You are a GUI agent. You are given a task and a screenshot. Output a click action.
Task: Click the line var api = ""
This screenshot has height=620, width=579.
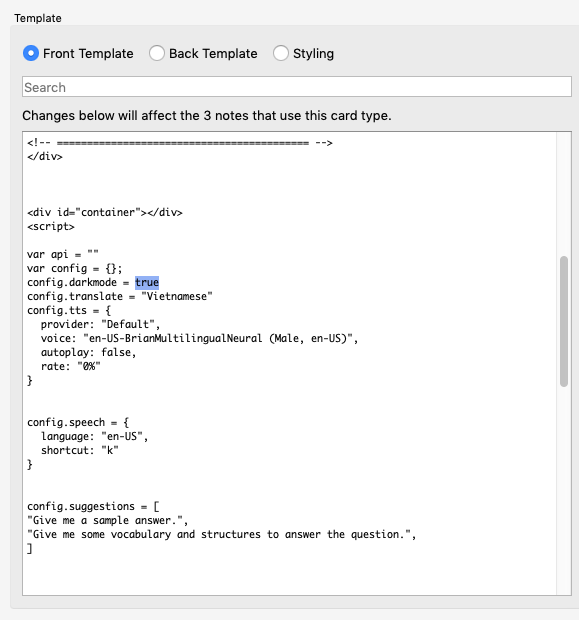pos(63,254)
